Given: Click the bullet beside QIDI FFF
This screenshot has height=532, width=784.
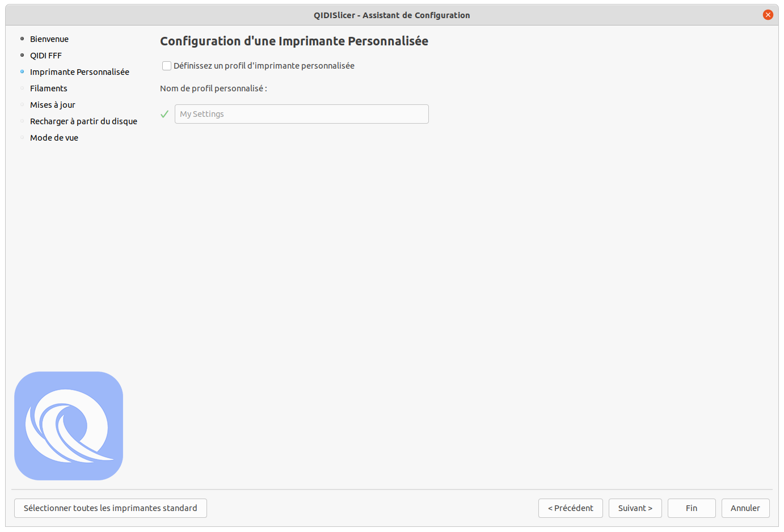Looking at the screenshot, I should click(22, 56).
